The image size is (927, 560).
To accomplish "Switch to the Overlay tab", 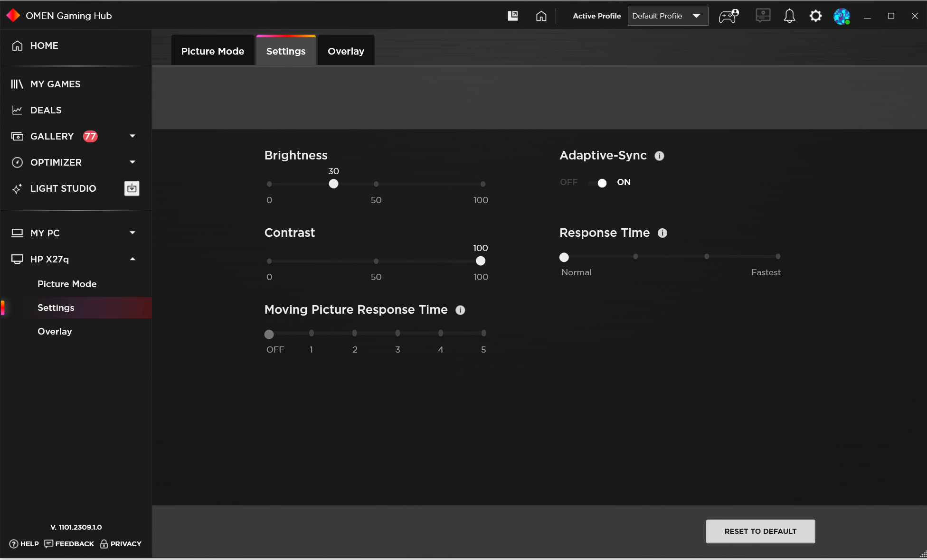I will (345, 50).
